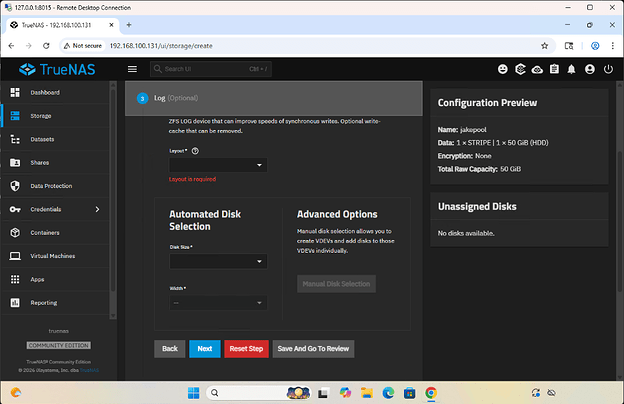Go back in browser history
The width and height of the screenshot is (624, 404).
point(11,46)
